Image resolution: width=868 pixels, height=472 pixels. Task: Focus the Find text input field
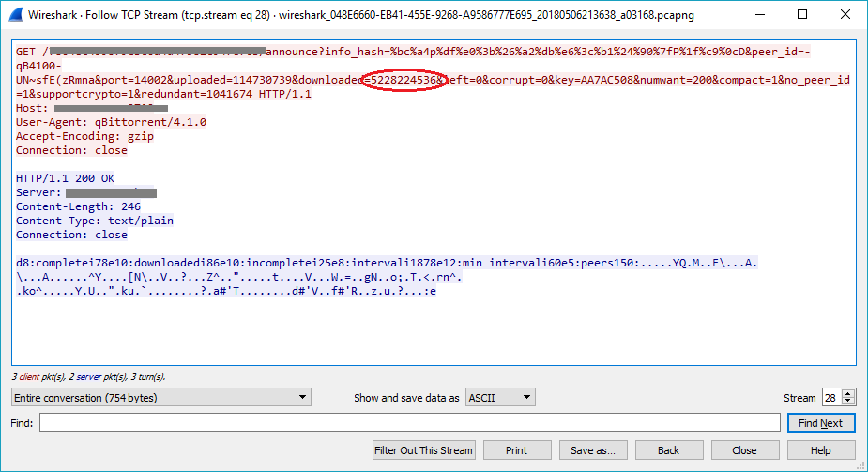pos(410,423)
